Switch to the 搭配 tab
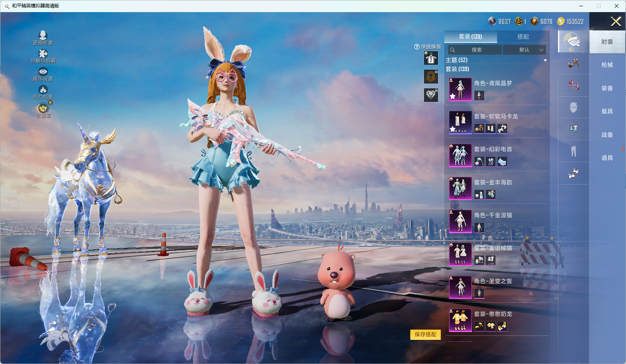 click(523, 37)
